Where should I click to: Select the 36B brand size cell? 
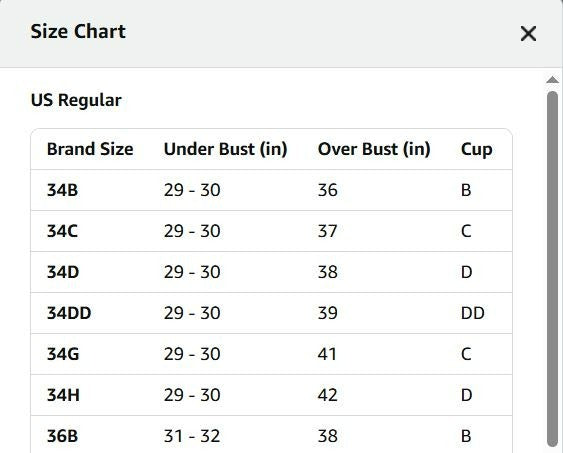(x=62, y=436)
